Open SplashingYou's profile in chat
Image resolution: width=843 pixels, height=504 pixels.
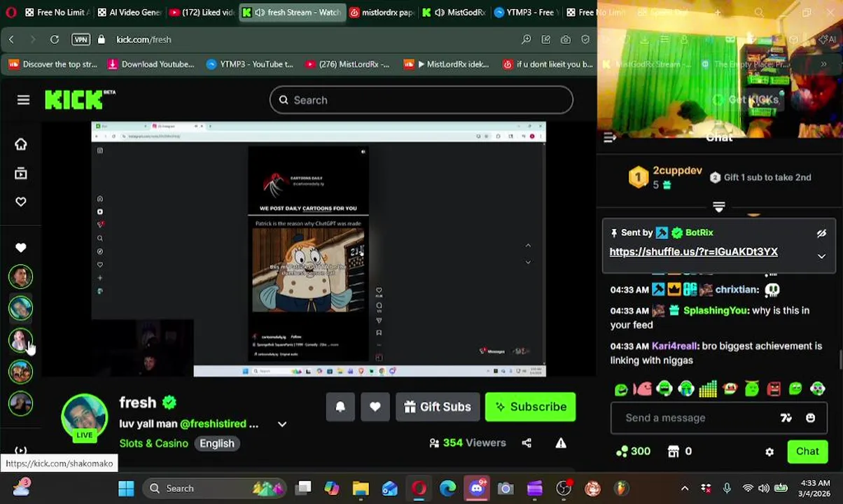pos(716,310)
